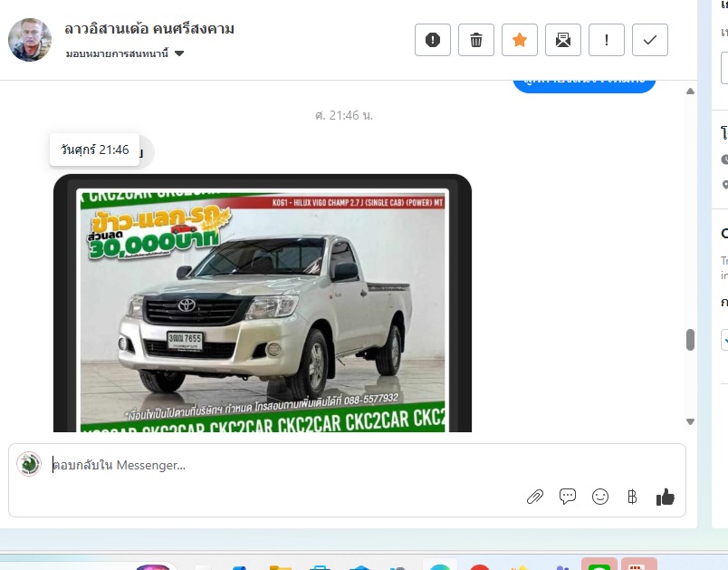Viewport: 728px width, 570px height.
Task: Mark conversation done with checkmark button
Action: click(x=650, y=40)
